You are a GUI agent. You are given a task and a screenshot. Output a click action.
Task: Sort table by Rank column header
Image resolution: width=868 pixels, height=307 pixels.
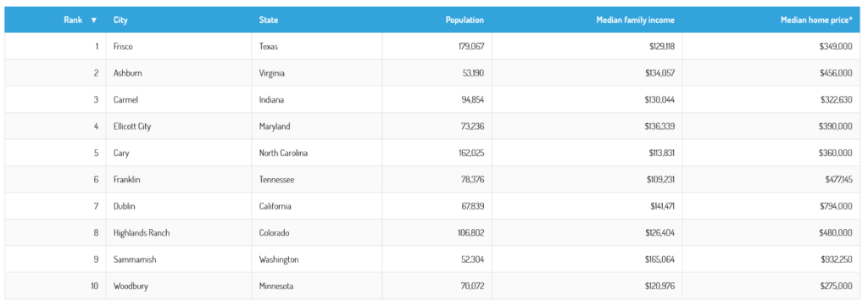coord(73,20)
